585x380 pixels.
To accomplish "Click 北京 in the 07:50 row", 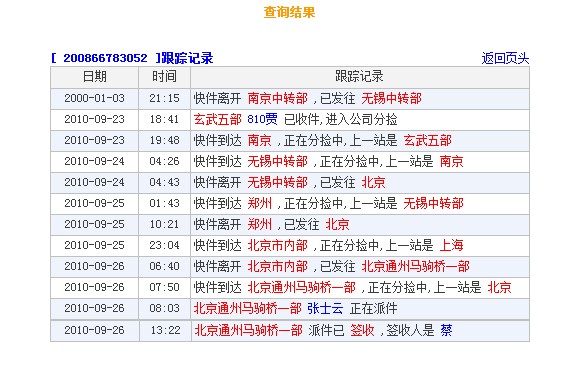I will tap(500, 288).
